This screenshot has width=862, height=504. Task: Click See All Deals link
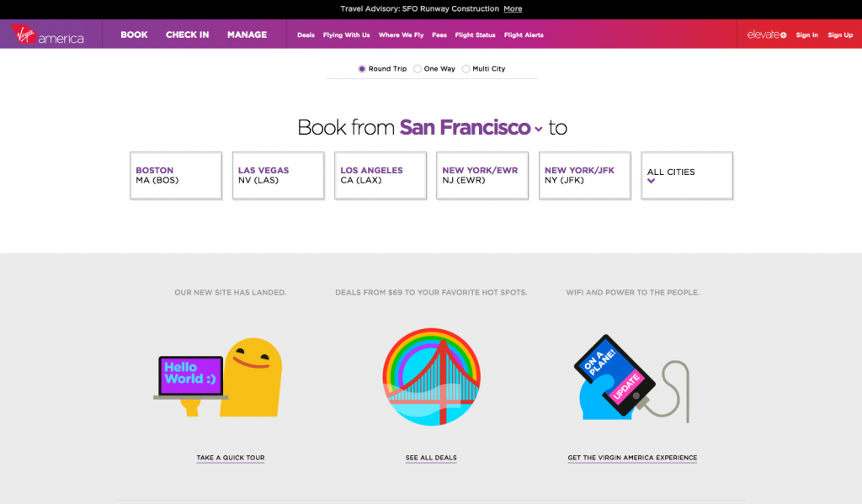tap(431, 458)
